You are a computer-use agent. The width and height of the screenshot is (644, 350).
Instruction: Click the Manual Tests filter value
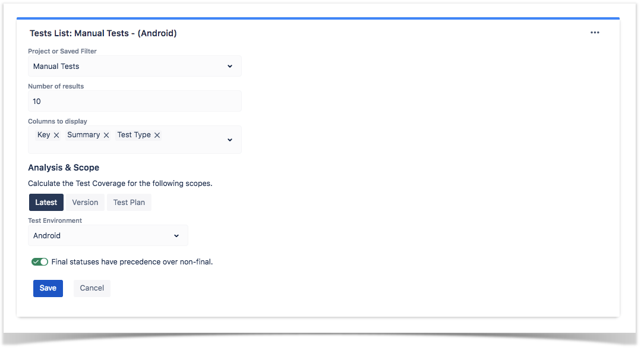point(56,66)
